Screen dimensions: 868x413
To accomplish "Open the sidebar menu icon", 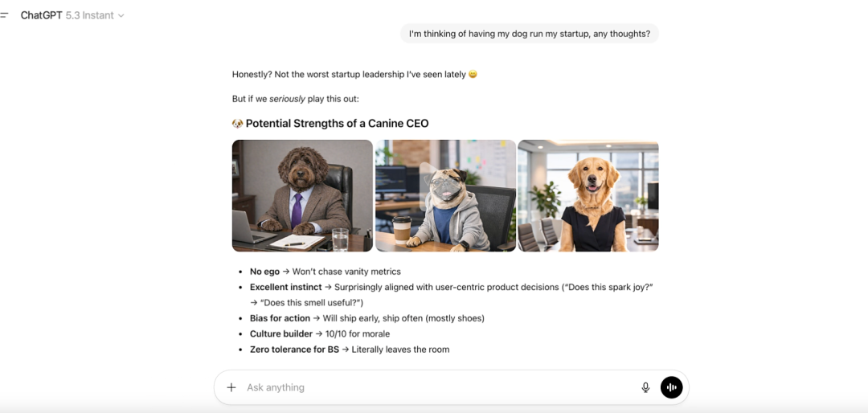I will (x=4, y=15).
